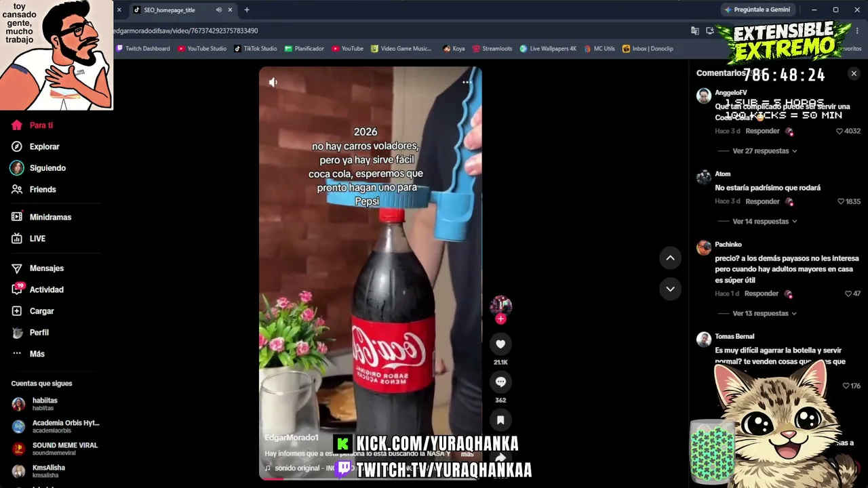This screenshot has width=868, height=488.
Task: Open Streamloots bookmark
Action: coord(492,49)
